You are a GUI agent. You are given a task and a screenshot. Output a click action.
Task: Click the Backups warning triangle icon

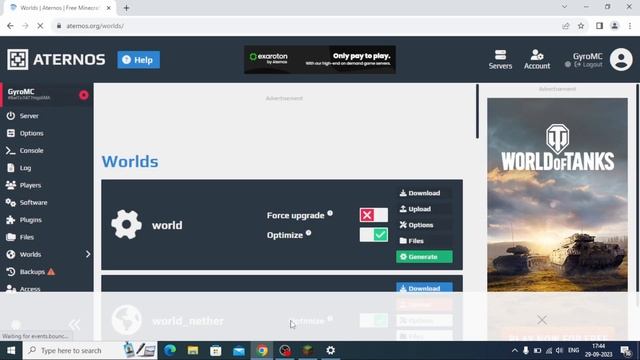[x=51, y=272]
